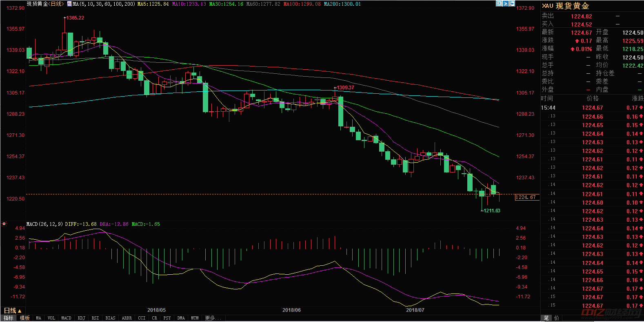Switch to the ARBR indicator tab
This screenshot has width=644, height=322.
coord(127,318)
